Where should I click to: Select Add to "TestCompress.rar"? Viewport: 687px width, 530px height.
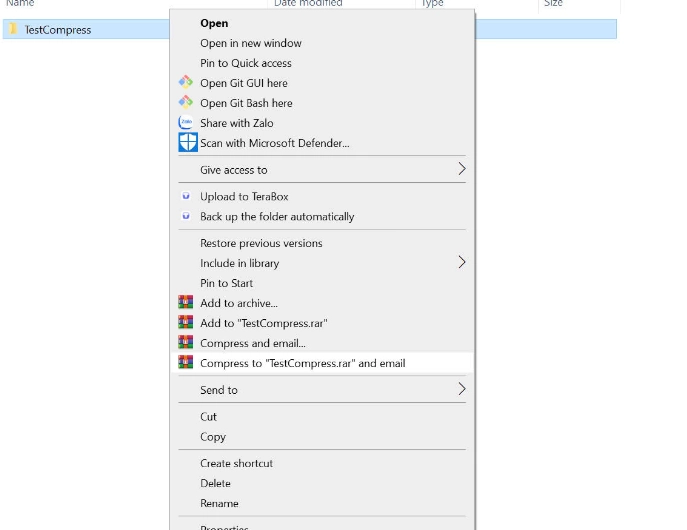[322, 323]
